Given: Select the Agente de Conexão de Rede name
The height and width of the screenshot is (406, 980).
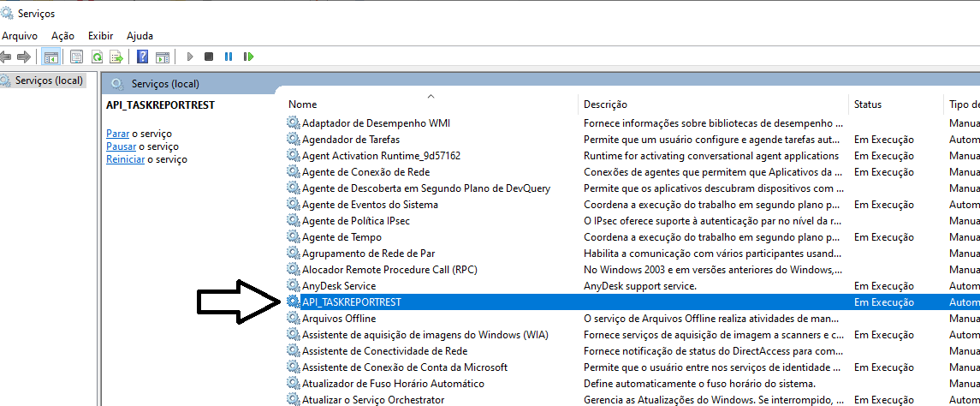Looking at the screenshot, I should click(365, 172).
